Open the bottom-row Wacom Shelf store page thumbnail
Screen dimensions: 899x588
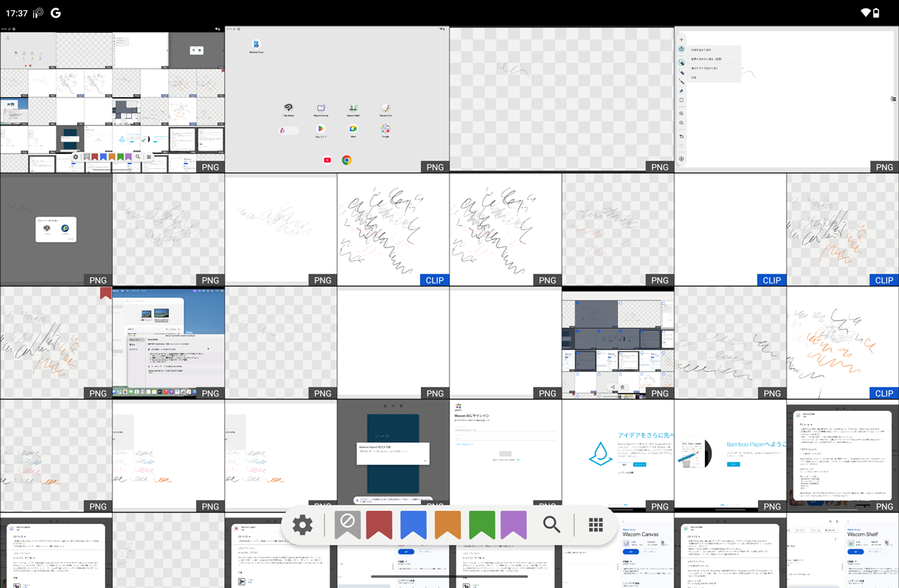[x=843, y=551]
